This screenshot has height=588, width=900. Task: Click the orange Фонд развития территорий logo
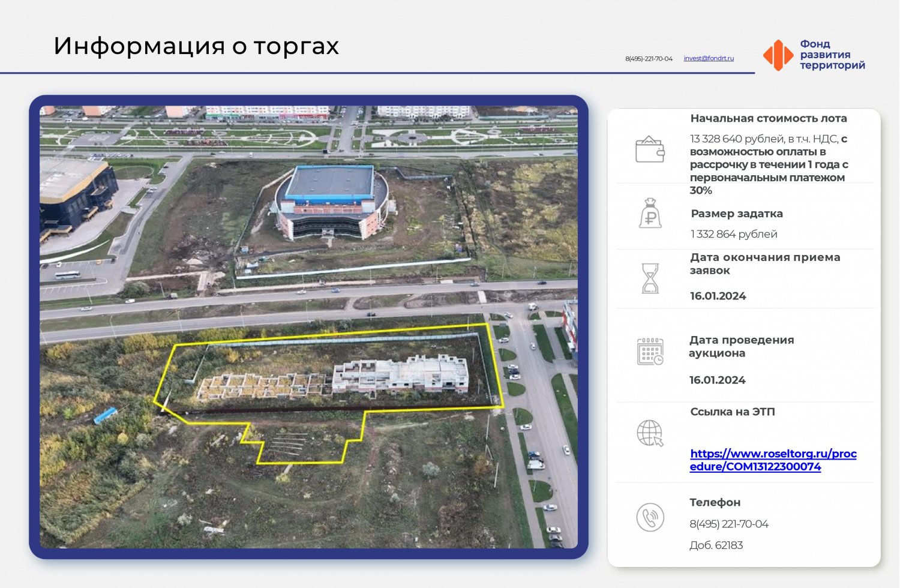click(778, 55)
